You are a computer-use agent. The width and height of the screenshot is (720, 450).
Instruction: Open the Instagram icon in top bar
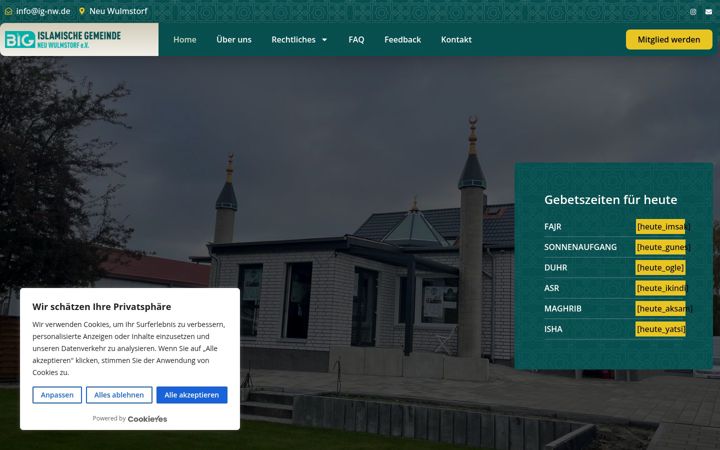(x=693, y=12)
